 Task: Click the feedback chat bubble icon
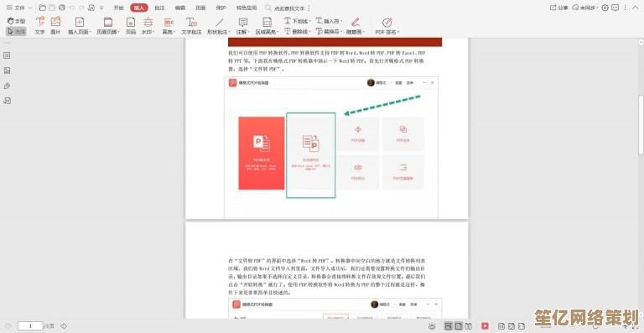point(615,8)
